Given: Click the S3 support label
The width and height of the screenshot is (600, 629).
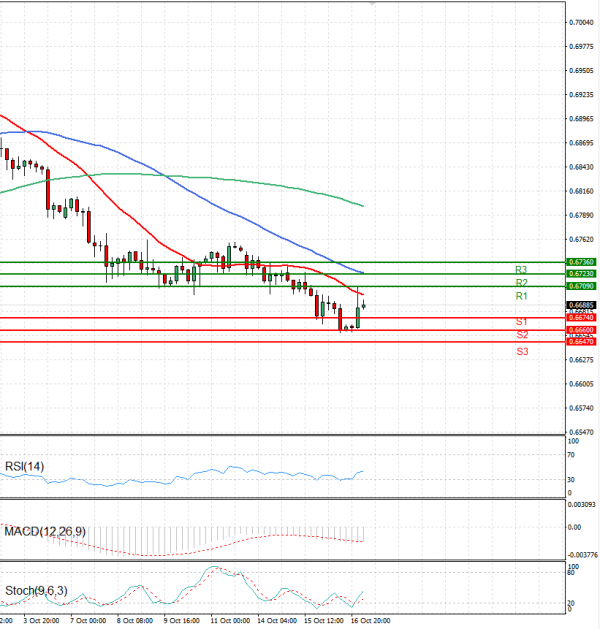Looking at the screenshot, I should [522, 351].
